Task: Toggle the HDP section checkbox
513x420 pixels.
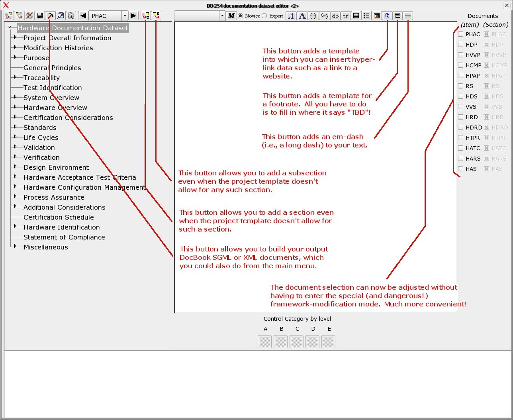Action: [x=486, y=45]
